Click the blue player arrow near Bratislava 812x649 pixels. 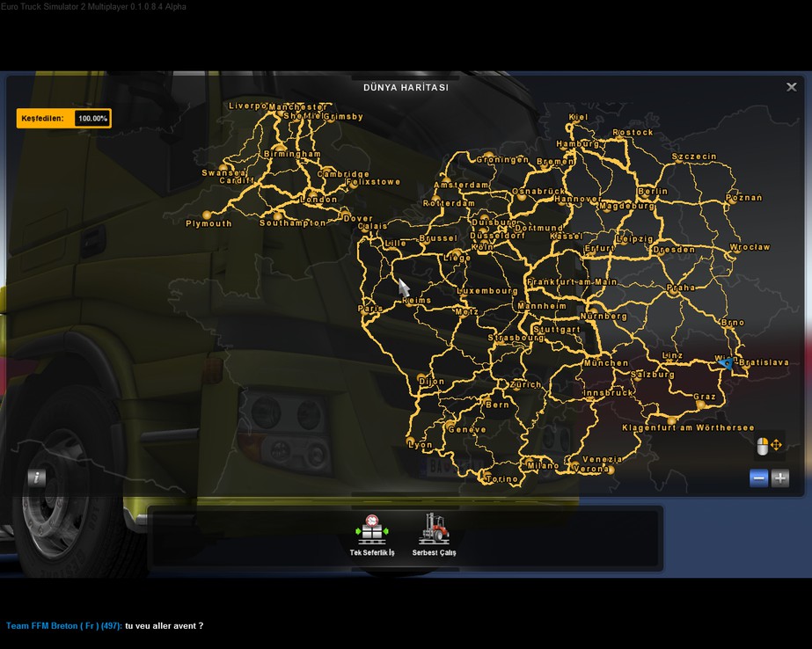725,362
